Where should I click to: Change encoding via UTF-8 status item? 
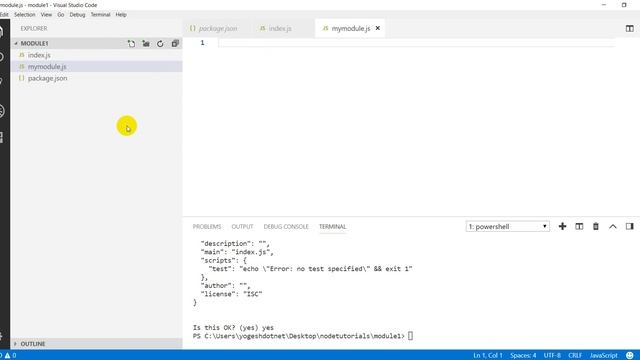tap(552, 356)
